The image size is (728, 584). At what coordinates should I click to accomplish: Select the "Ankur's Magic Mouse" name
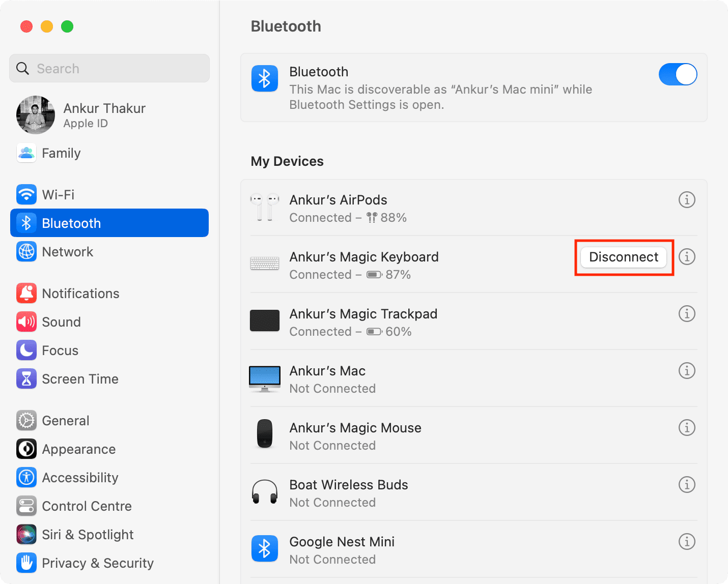click(355, 428)
